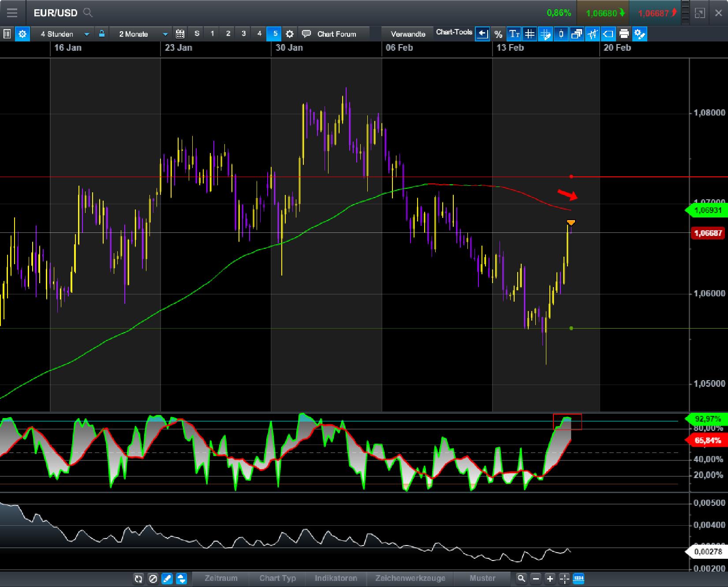This screenshot has height=587, width=728.
Task: Open the overlapping windows layout icon
Action: [576, 34]
